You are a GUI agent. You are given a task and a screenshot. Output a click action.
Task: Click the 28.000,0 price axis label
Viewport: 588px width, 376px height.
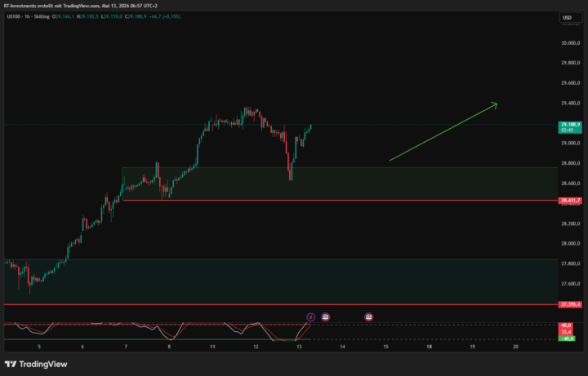click(x=570, y=243)
